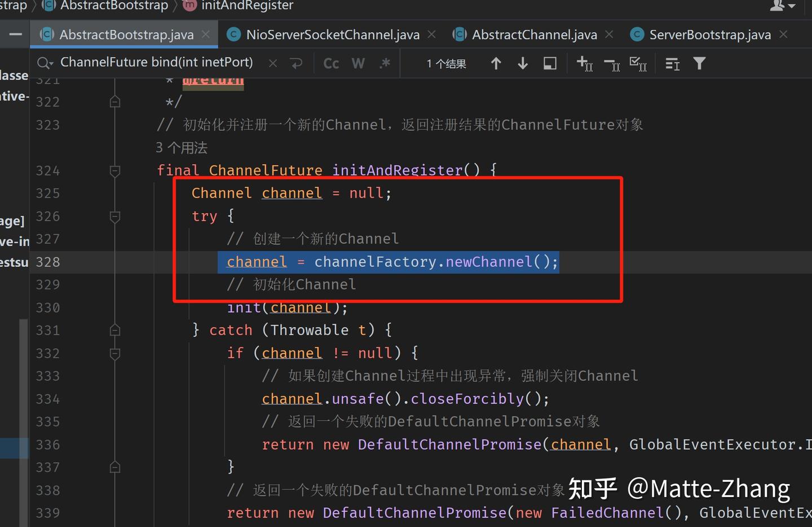This screenshot has height=527, width=812.
Task: Jump to previous search occurrence arrow
Action: (x=496, y=63)
